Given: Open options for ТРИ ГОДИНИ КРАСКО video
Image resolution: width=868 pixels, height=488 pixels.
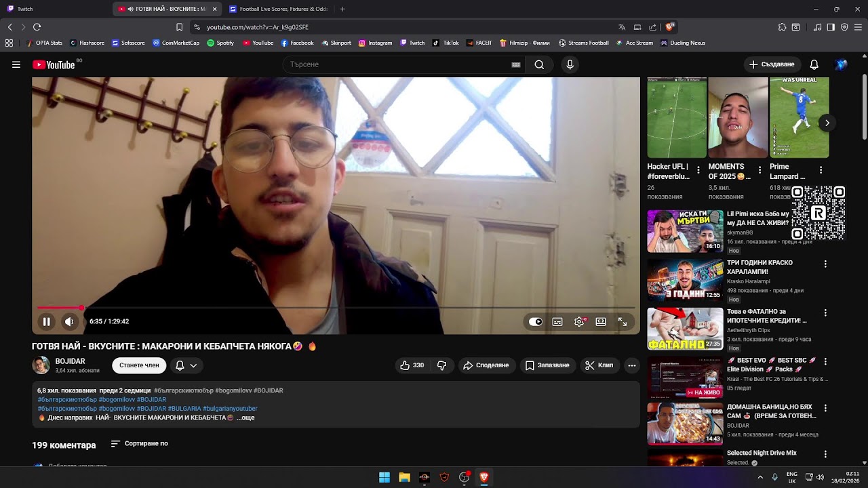Looking at the screenshot, I should [x=825, y=264].
